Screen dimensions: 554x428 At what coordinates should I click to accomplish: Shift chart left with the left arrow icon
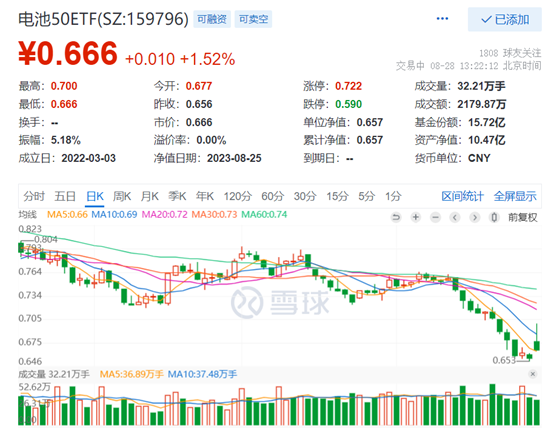455,217
